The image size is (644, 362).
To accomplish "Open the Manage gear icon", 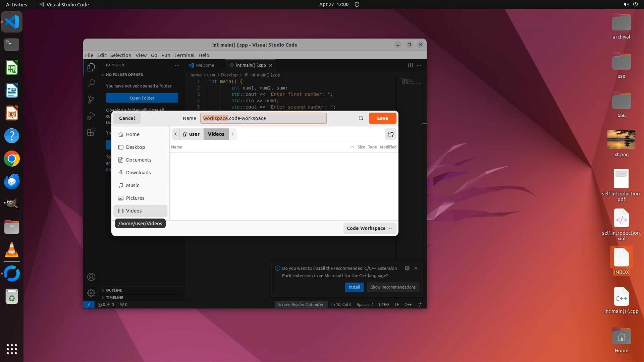I will tap(91, 293).
